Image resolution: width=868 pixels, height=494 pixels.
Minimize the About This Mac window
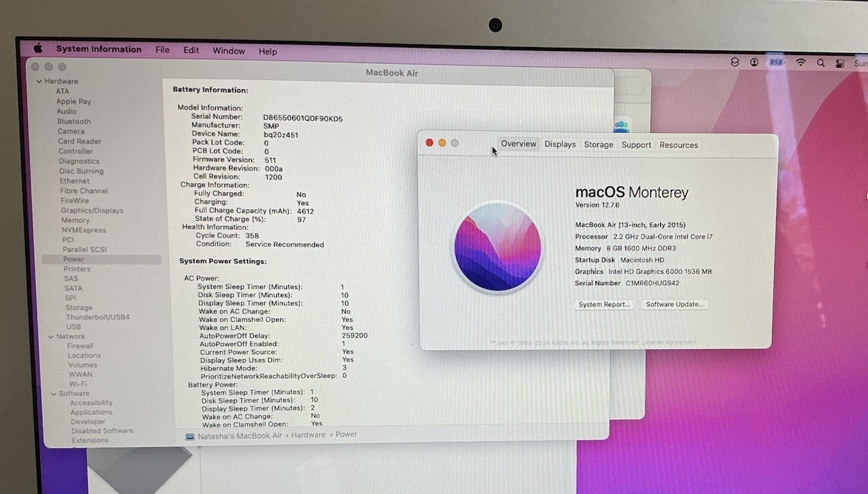click(x=442, y=142)
